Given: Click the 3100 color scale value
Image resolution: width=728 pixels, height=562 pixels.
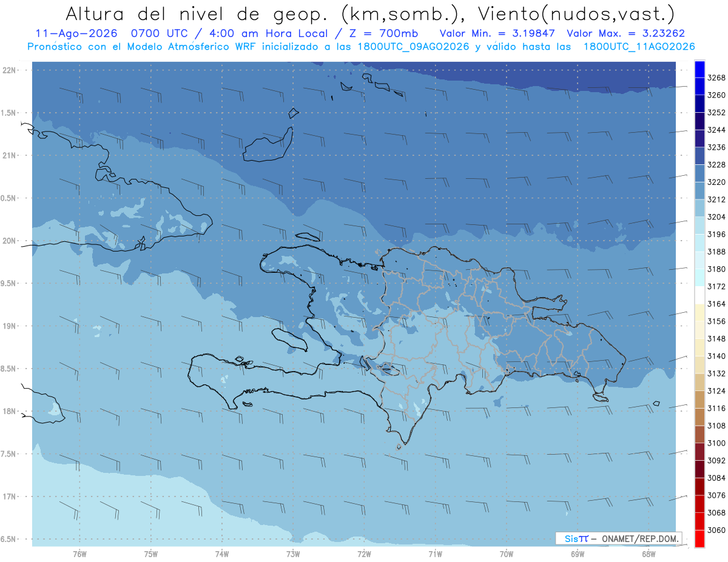Looking at the screenshot, I should (x=716, y=443).
